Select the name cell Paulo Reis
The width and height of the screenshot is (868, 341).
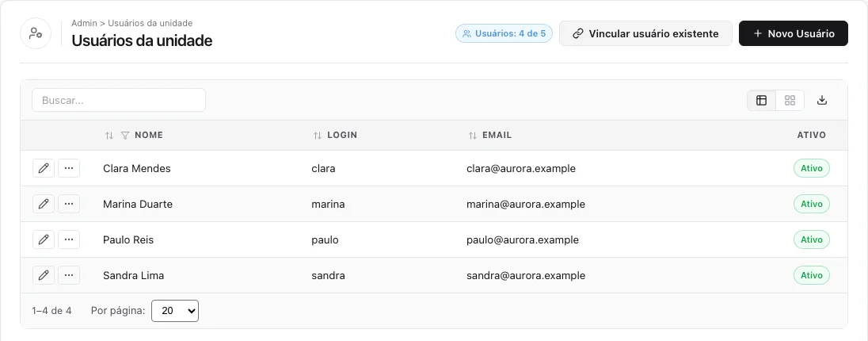[128, 239]
